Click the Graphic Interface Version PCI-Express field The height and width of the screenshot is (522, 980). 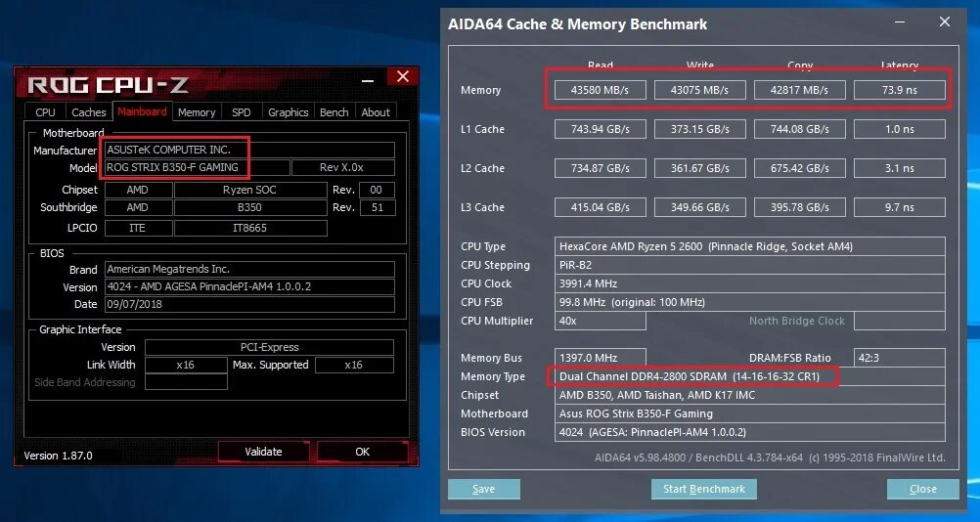click(x=269, y=347)
